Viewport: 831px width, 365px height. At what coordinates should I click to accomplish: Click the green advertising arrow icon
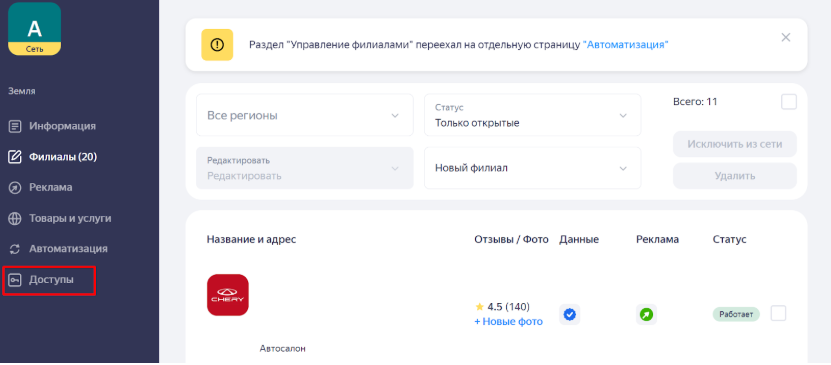(647, 315)
